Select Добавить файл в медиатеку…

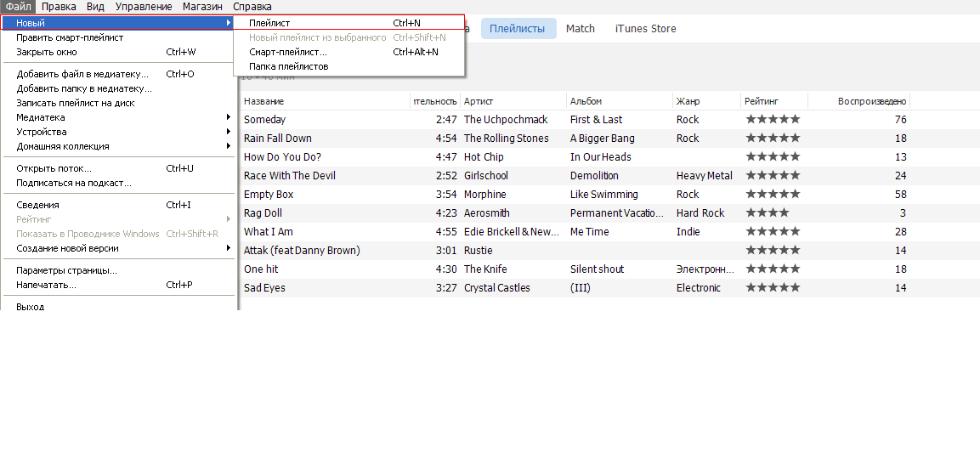click(118, 74)
